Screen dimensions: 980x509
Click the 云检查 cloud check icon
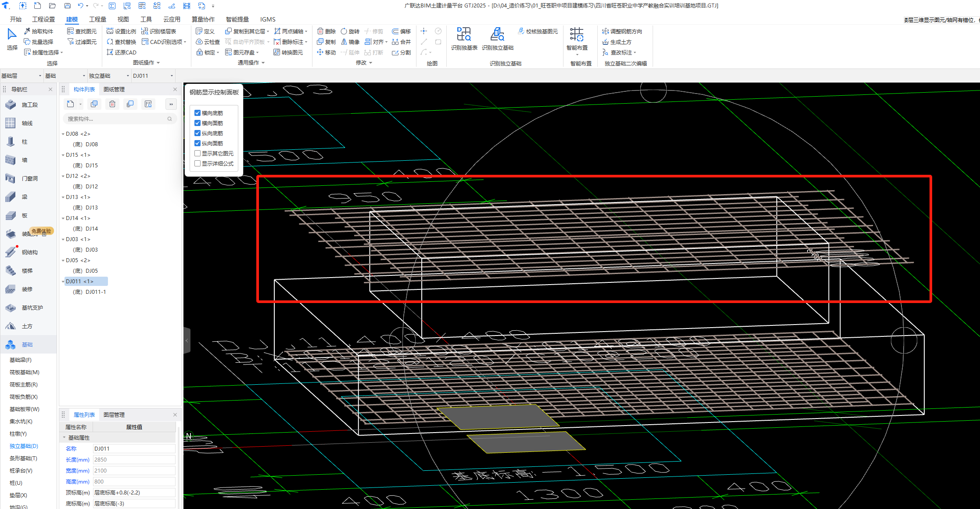click(x=199, y=42)
